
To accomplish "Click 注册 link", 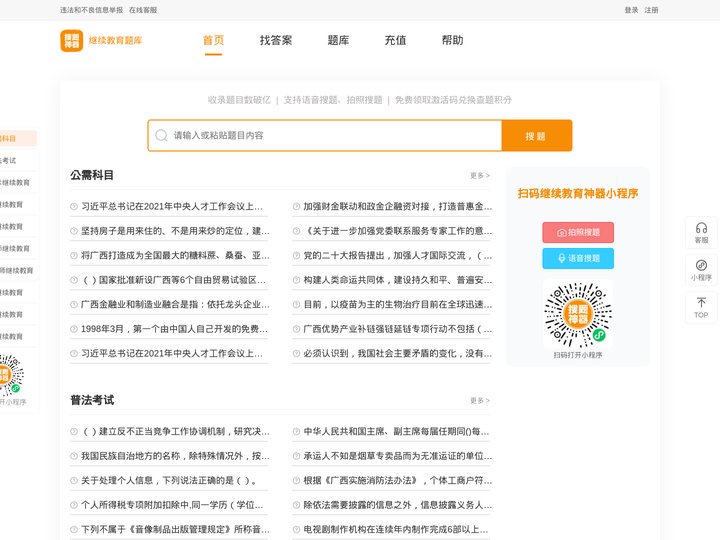I will (x=651, y=10).
